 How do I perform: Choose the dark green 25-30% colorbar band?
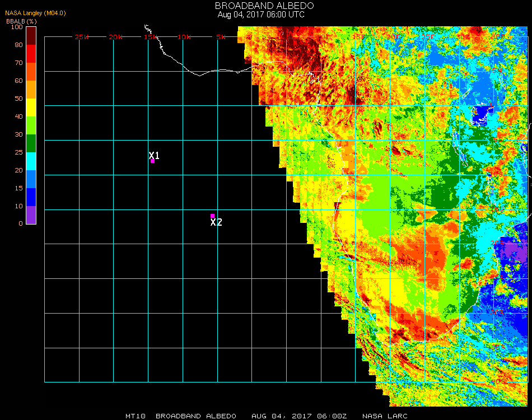31,143
